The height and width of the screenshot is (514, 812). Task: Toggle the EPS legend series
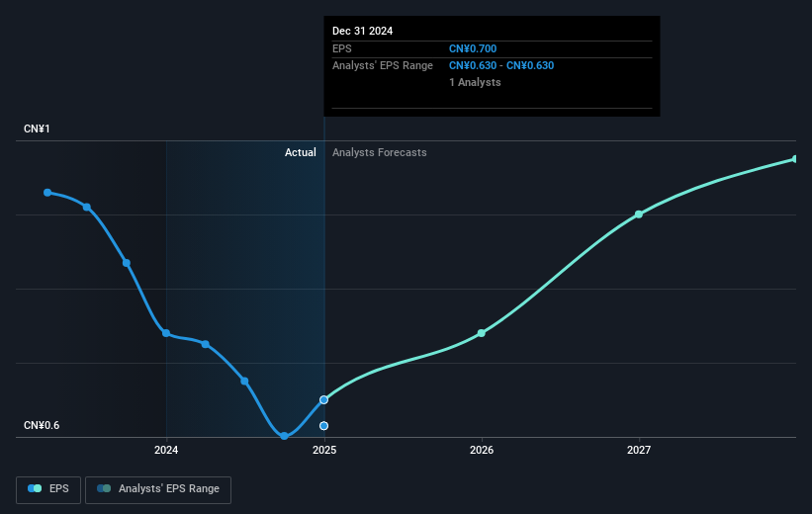click(x=48, y=489)
